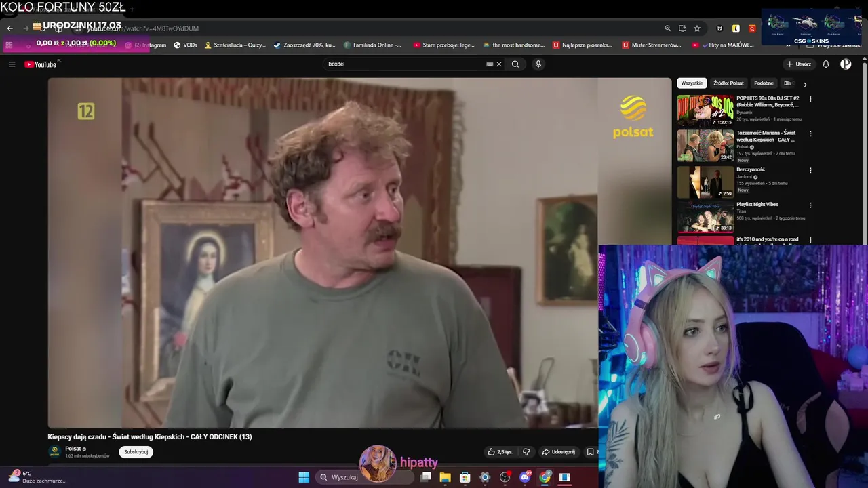Open the VODs bookmark
The image size is (868, 488).
click(x=186, y=45)
